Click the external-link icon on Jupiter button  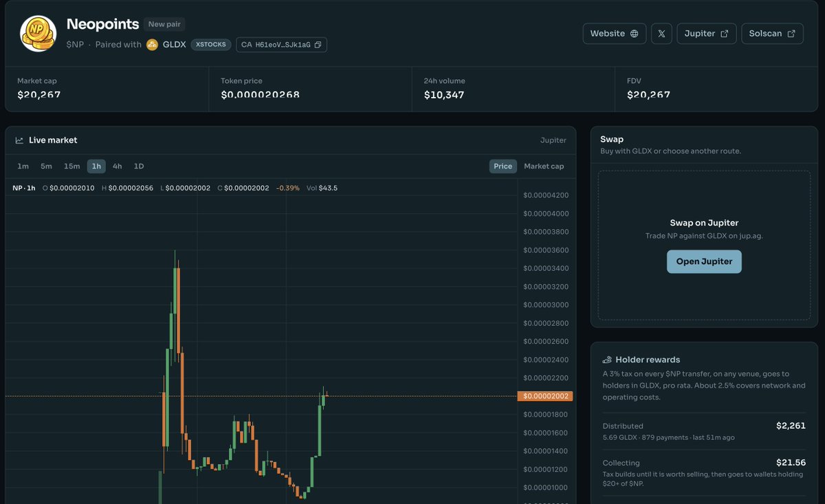point(724,34)
